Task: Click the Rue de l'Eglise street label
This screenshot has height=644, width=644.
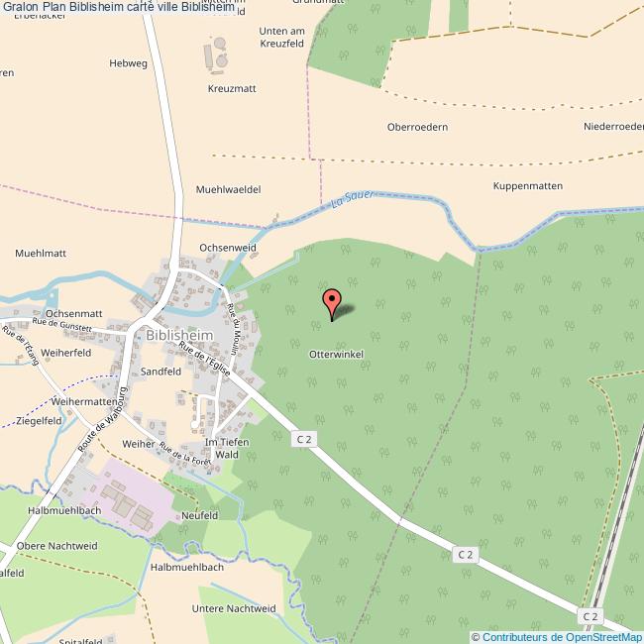Action: point(204,359)
